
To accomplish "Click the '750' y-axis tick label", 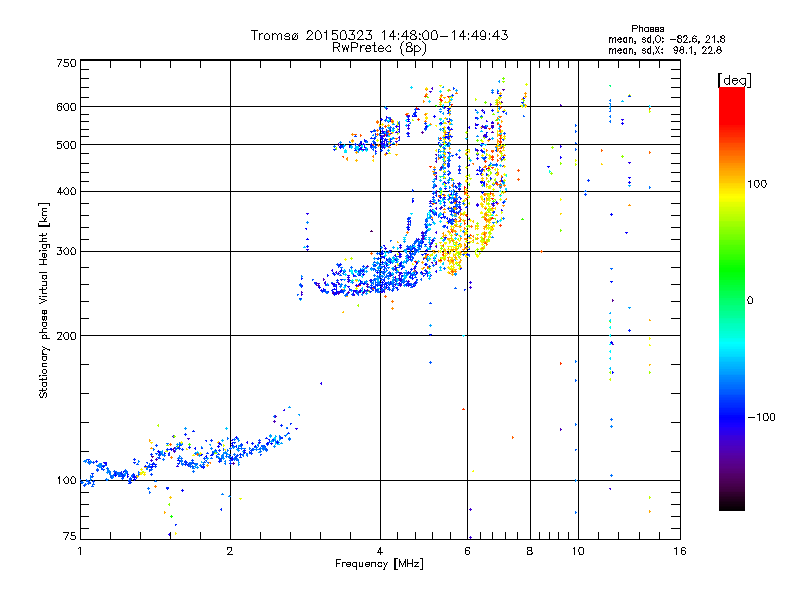I will (x=66, y=63).
